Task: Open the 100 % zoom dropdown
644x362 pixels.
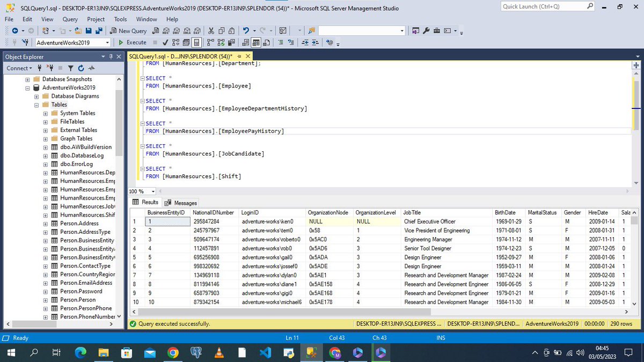Action: (x=153, y=191)
